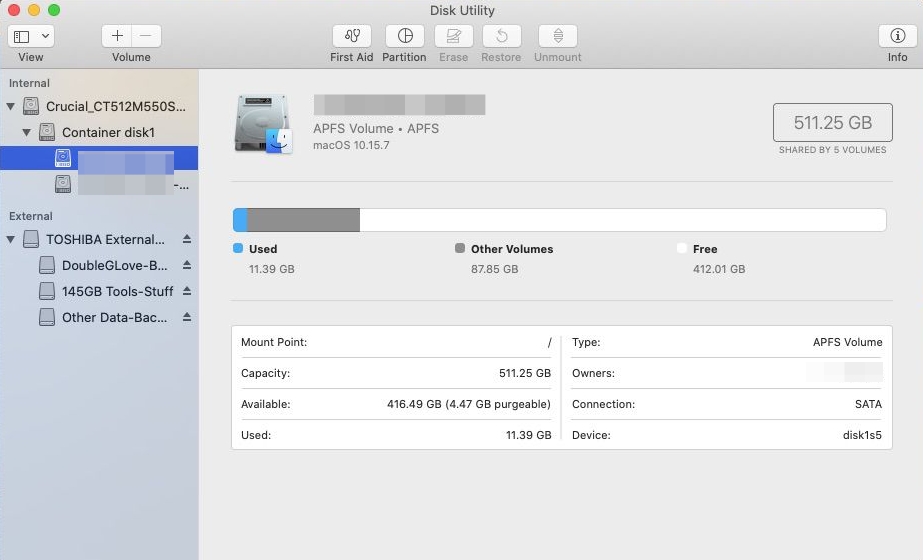The width and height of the screenshot is (923, 560).
Task: Select the 145GB Tools-Stuff volume
Action: point(99,291)
